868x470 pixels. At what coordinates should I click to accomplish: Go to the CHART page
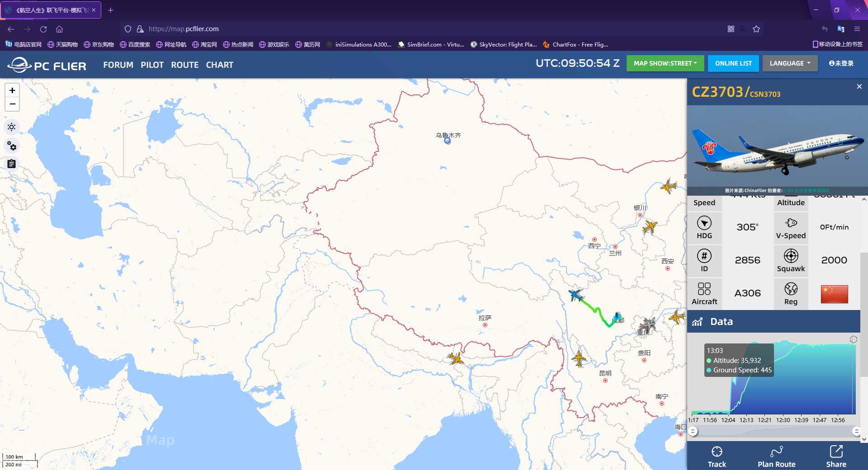coord(219,65)
